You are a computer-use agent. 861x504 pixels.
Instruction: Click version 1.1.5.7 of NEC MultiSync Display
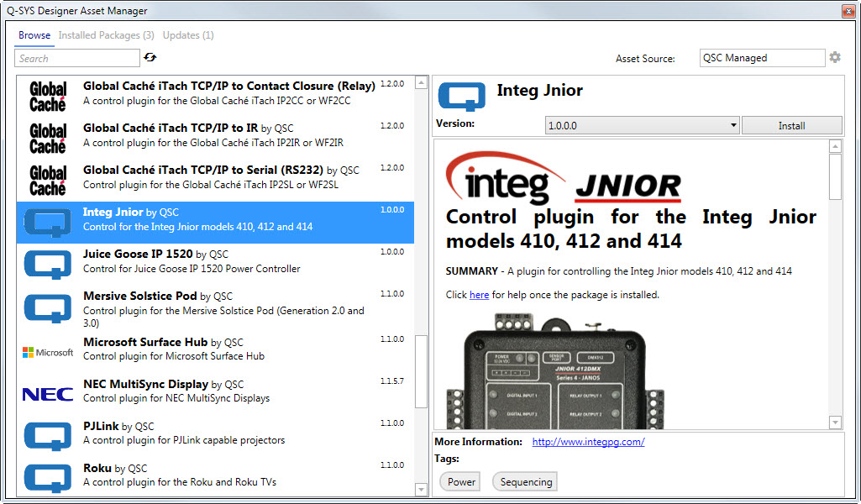point(392,381)
